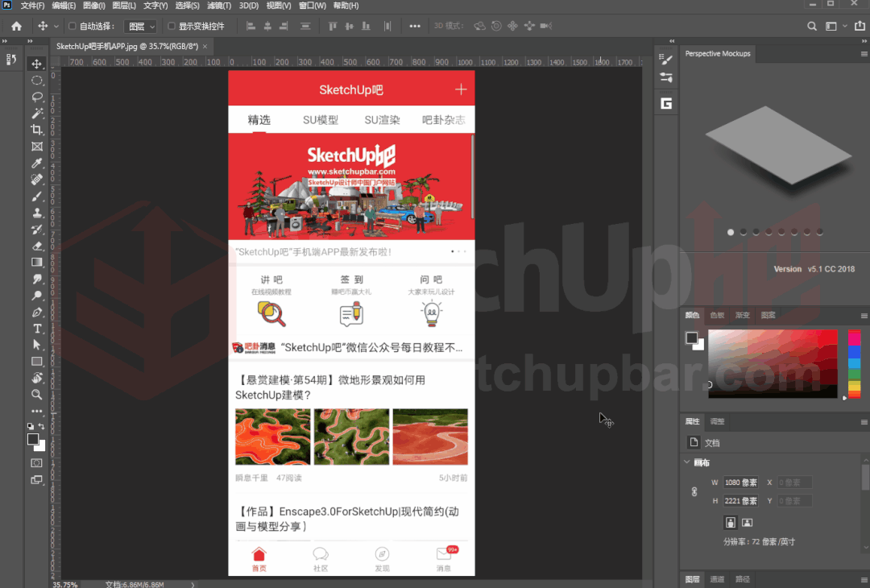Open the 窗口(W) menu
This screenshot has height=588, width=870.
(x=313, y=6)
